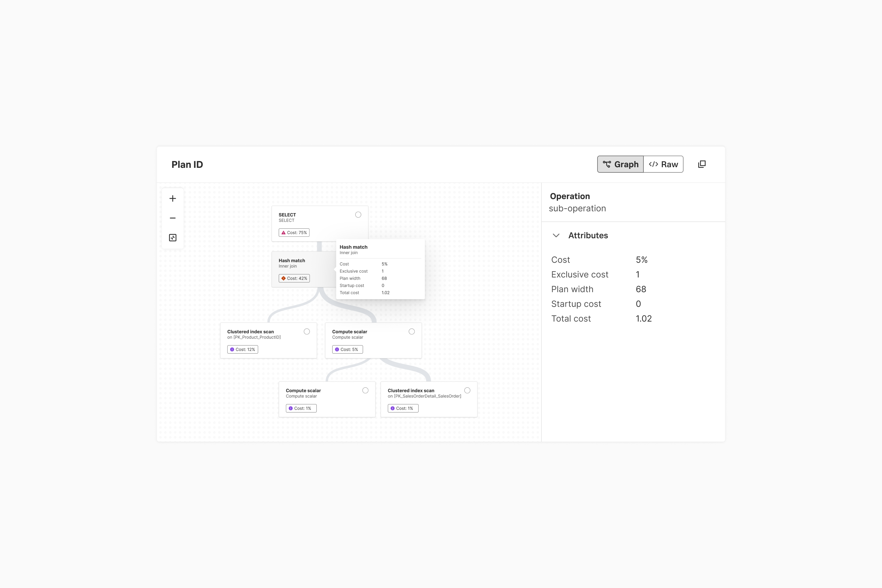Click the info icon on Compute scalar's 5% badge
Image resolution: width=882 pixels, height=588 pixels.
(x=337, y=349)
